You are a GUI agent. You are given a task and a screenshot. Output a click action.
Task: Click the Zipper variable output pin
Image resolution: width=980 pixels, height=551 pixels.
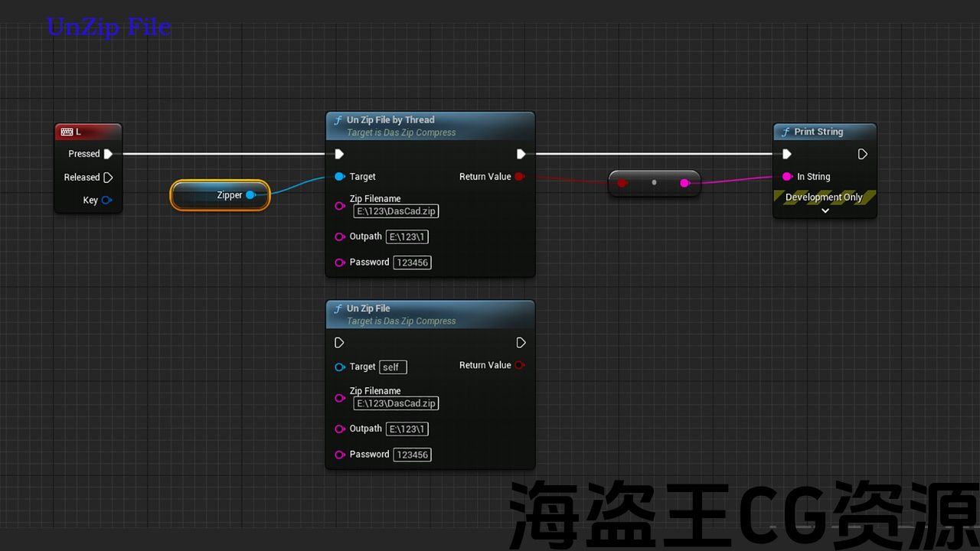coord(250,195)
